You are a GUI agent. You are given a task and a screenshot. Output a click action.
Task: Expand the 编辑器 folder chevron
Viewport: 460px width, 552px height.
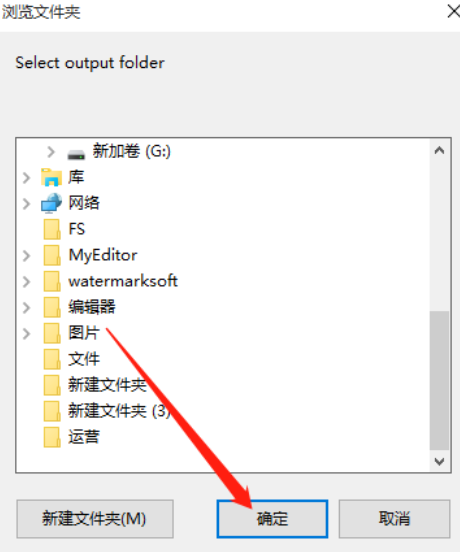(x=26, y=308)
